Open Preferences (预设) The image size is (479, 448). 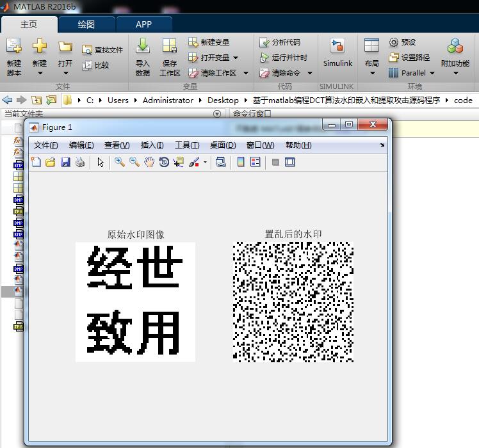coord(403,42)
